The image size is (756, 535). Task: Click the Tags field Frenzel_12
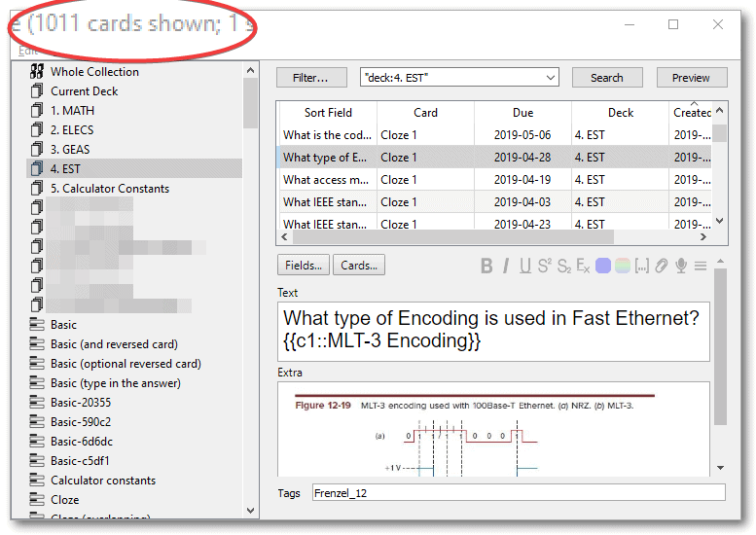point(519,493)
